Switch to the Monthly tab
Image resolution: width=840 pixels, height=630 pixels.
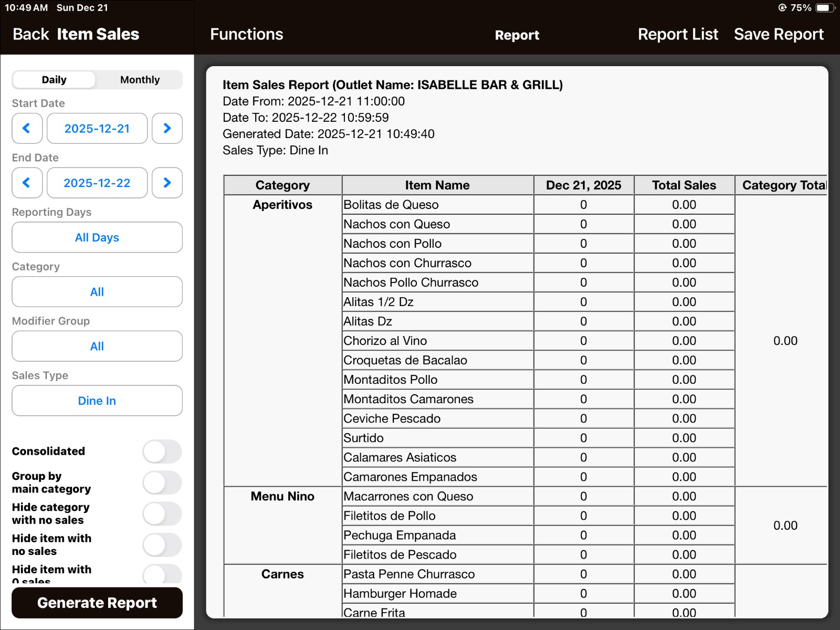[140, 80]
